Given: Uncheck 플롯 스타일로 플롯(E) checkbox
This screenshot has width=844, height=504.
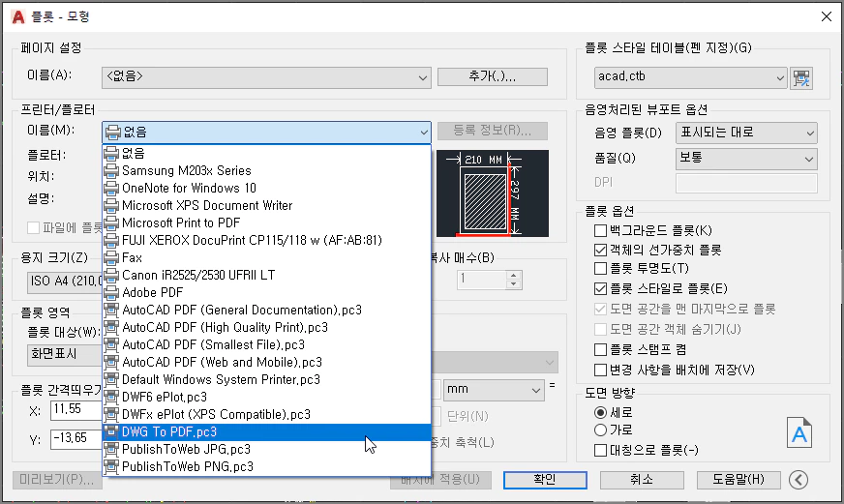Looking at the screenshot, I should [600, 288].
